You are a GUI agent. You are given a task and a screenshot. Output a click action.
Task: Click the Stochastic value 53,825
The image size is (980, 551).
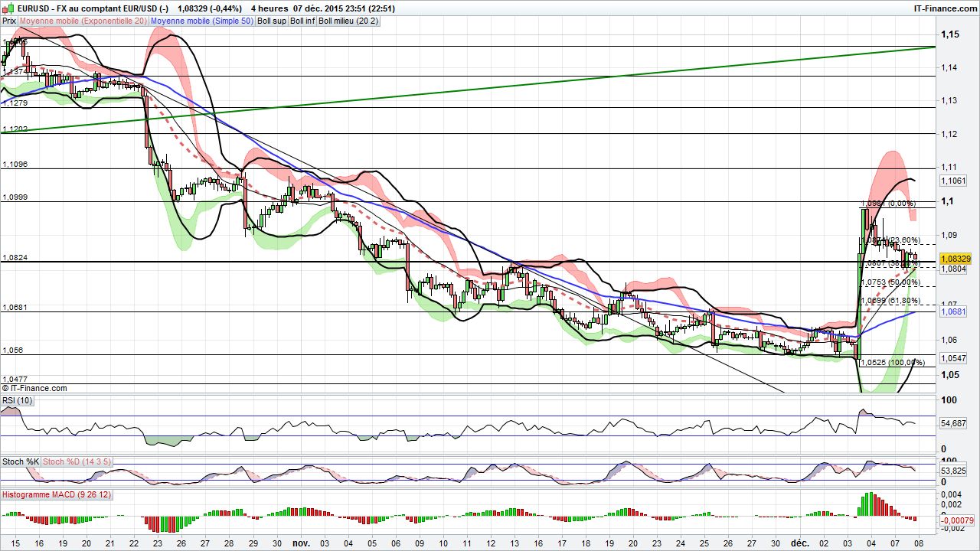pos(952,471)
